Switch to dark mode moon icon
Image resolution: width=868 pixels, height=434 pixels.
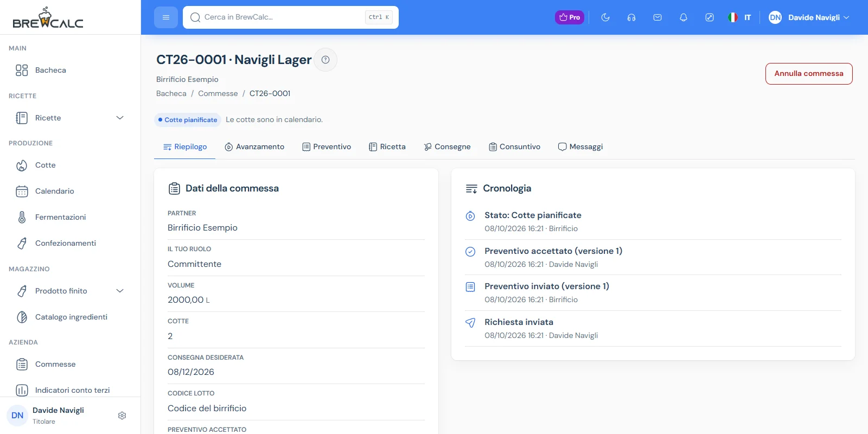point(605,17)
